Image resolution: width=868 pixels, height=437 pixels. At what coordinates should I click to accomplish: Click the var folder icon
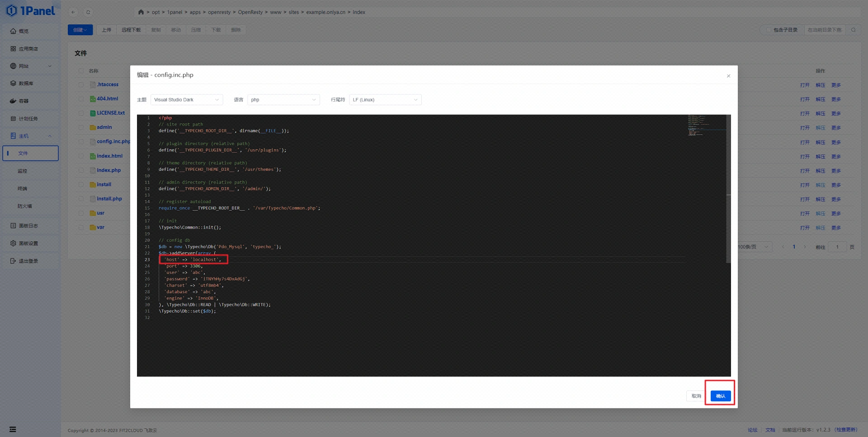pyautogui.click(x=93, y=227)
